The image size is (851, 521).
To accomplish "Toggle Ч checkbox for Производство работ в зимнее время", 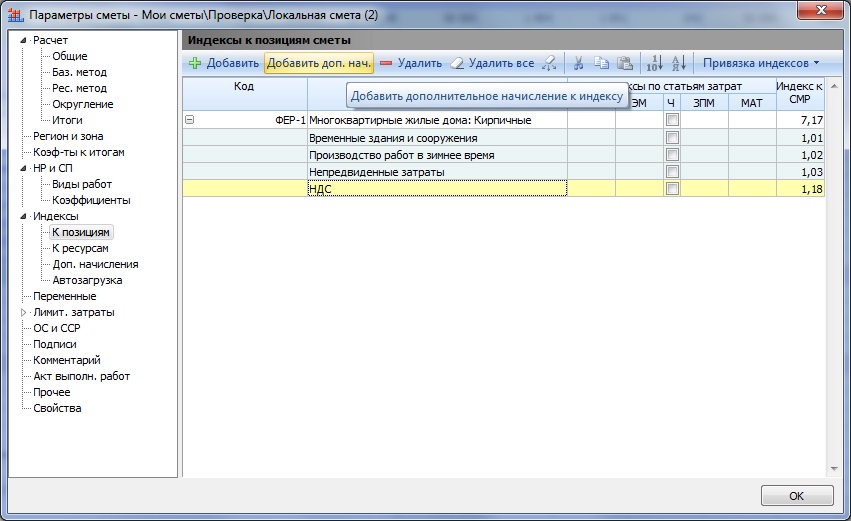I will coord(672,155).
